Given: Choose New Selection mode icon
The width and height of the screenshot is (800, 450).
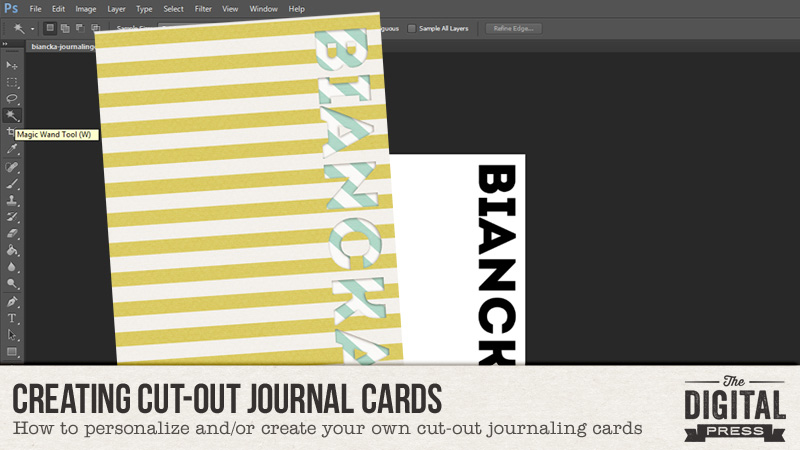Looking at the screenshot, I should tap(49, 28).
